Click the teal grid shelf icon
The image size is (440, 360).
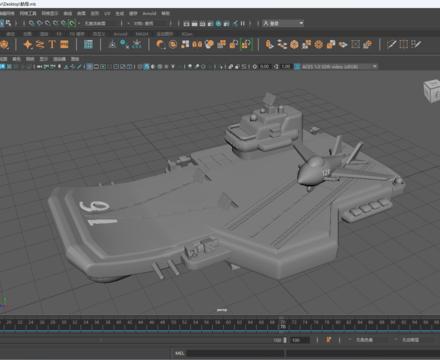click(x=88, y=44)
